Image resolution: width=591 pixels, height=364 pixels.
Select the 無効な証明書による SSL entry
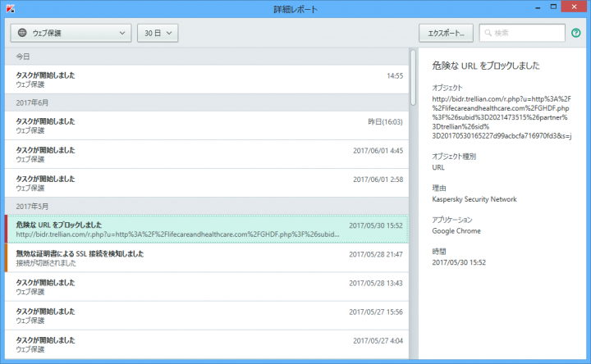[x=207, y=258]
